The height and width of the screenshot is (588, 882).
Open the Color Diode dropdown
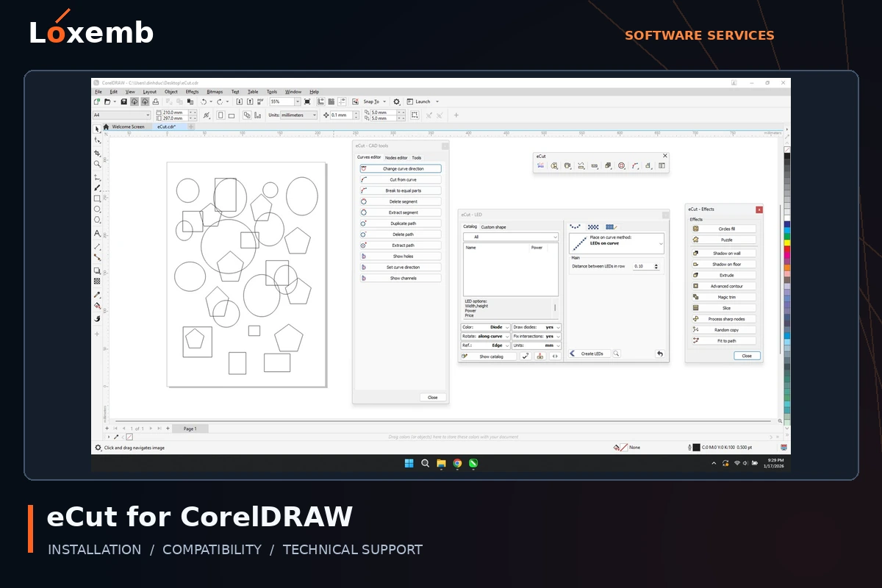(x=485, y=327)
